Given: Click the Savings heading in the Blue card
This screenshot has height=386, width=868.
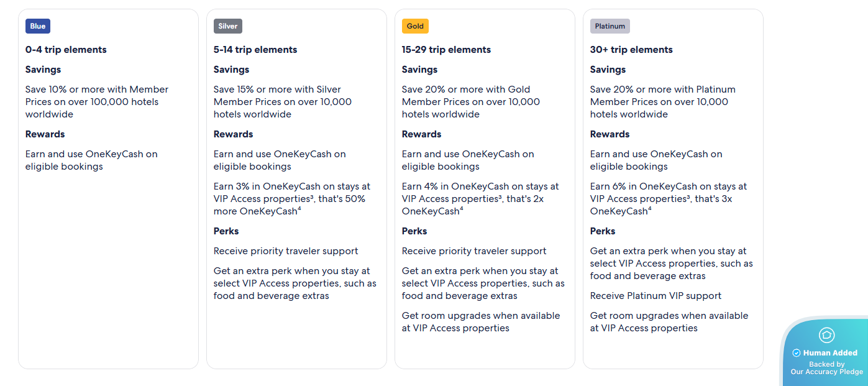Looking at the screenshot, I should [43, 70].
